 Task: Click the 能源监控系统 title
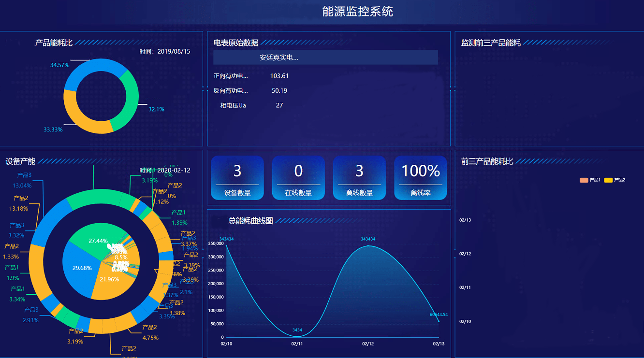(358, 12)
